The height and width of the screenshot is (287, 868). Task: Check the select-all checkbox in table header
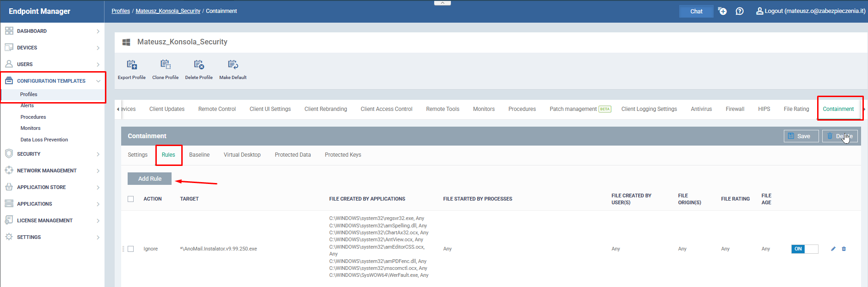[131, 199]
